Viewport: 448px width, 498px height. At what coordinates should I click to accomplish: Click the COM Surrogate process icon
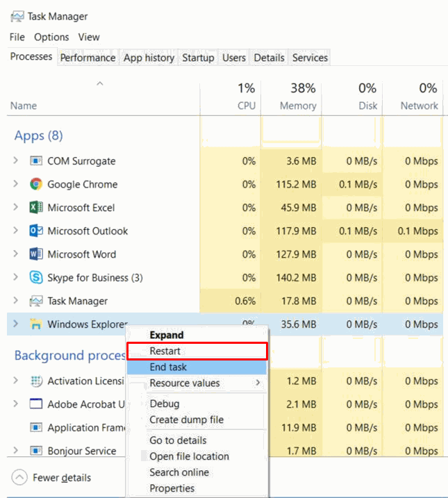pos(36,161)
